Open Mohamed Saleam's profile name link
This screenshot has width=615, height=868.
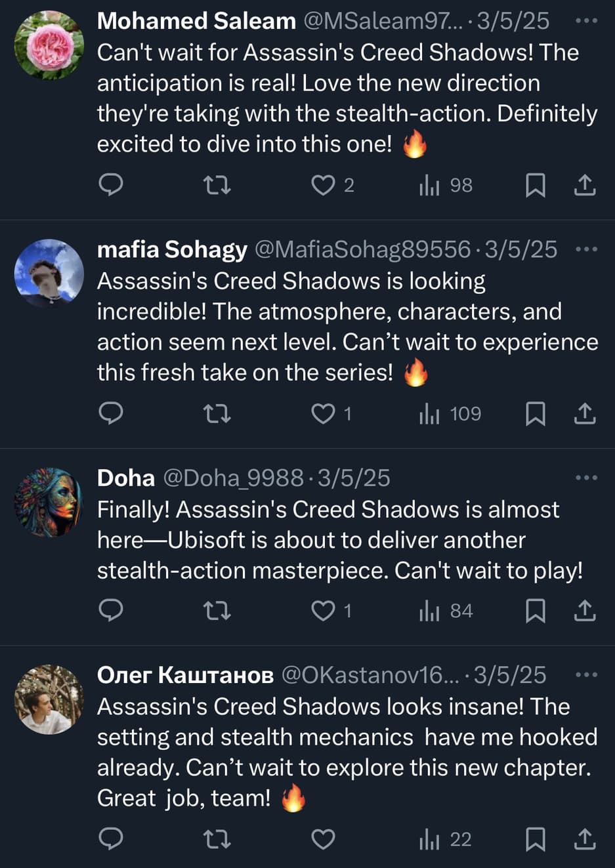pos(196,21)
